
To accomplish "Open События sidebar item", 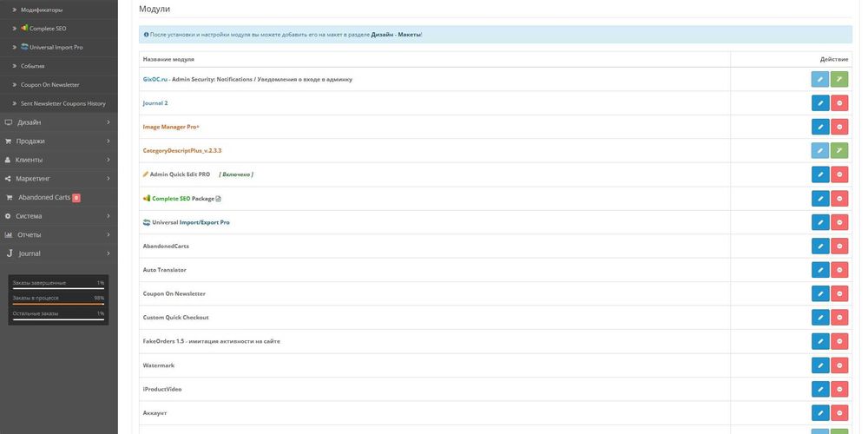I will point(59,66).
